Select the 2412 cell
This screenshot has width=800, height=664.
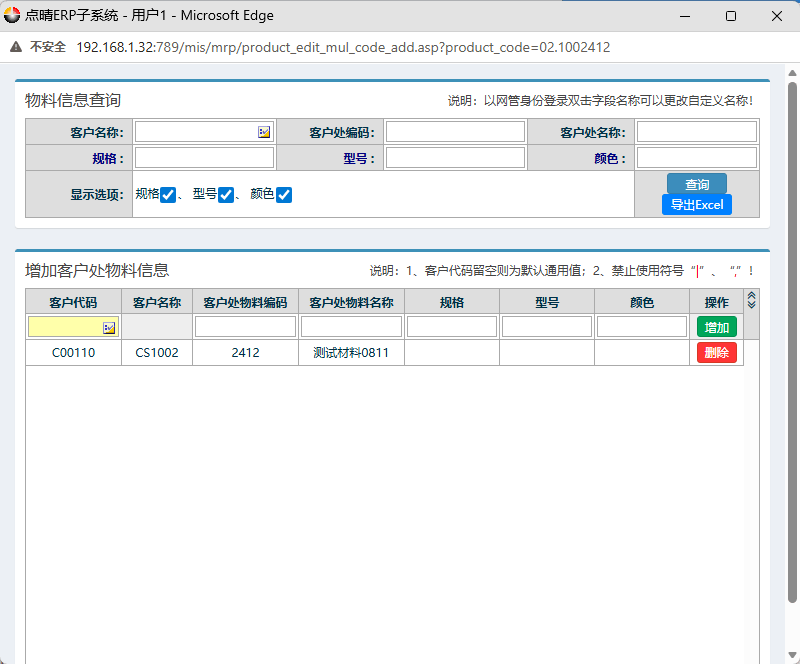point(245,353)
